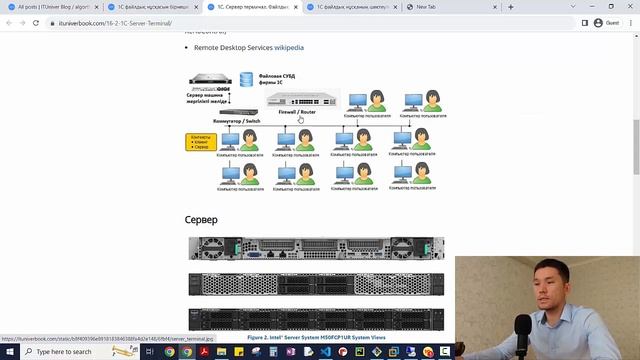Reload the current page

(36, 23)
